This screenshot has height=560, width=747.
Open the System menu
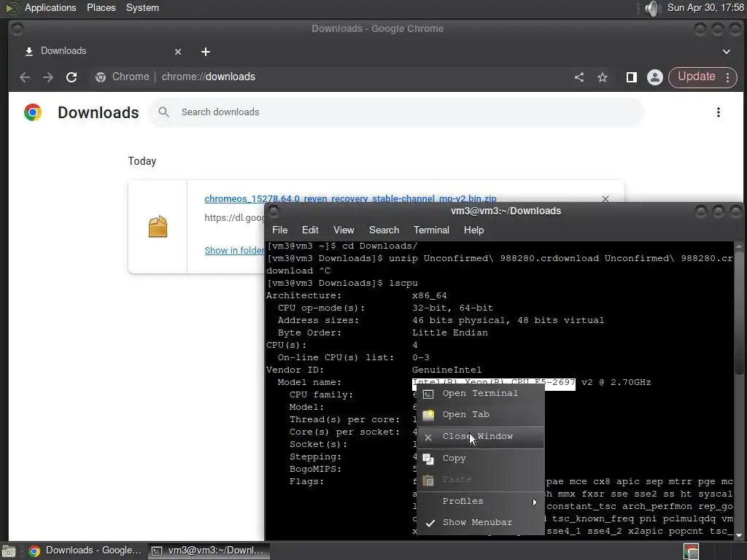[142, 7]
